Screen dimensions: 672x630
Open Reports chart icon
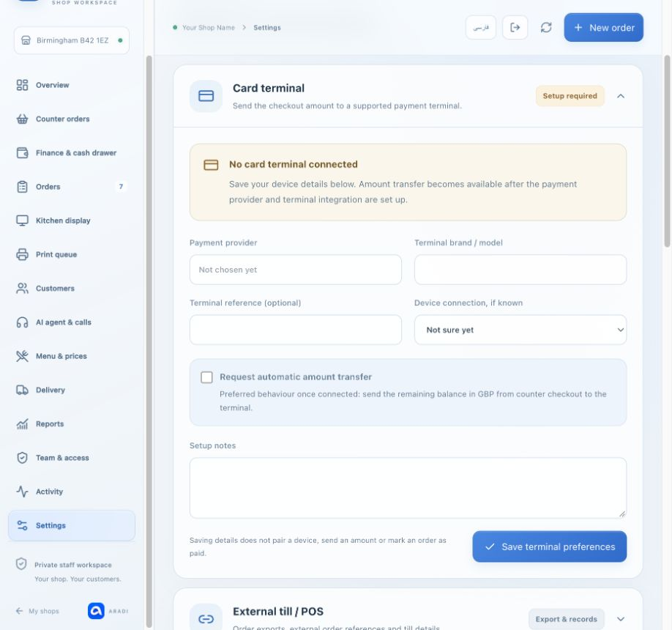(x=22, y=423)
